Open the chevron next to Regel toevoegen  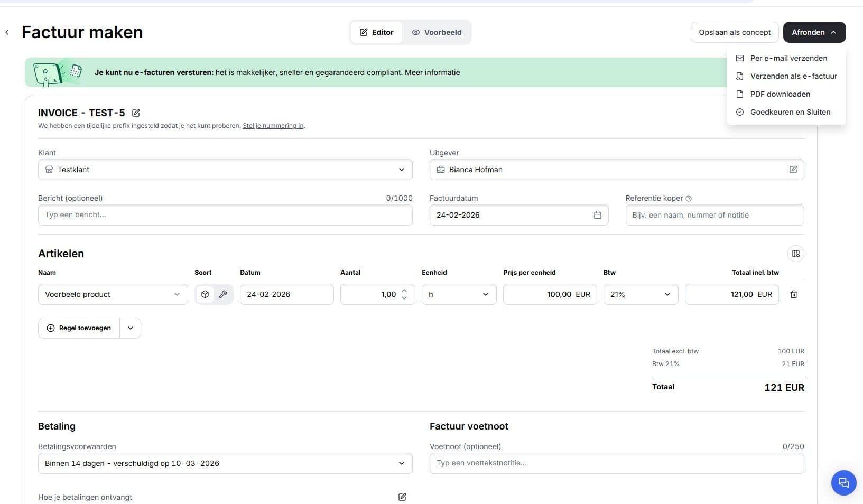coord(130,328)
